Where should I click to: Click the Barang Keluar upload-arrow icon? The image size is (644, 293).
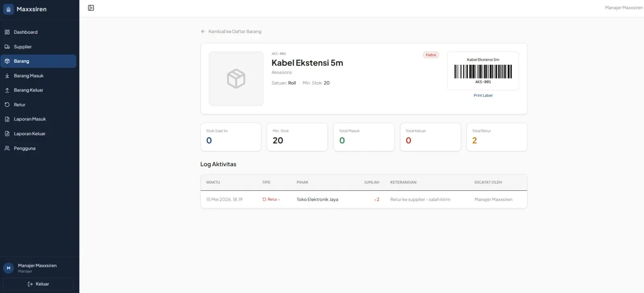7,90
